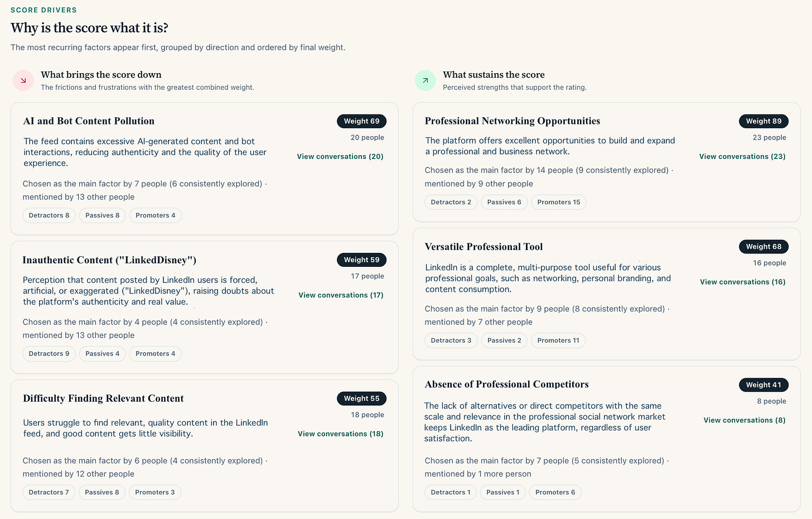The image size is (812, 519).
Task: Open View conversations (8) link
Action: [745, 420]
